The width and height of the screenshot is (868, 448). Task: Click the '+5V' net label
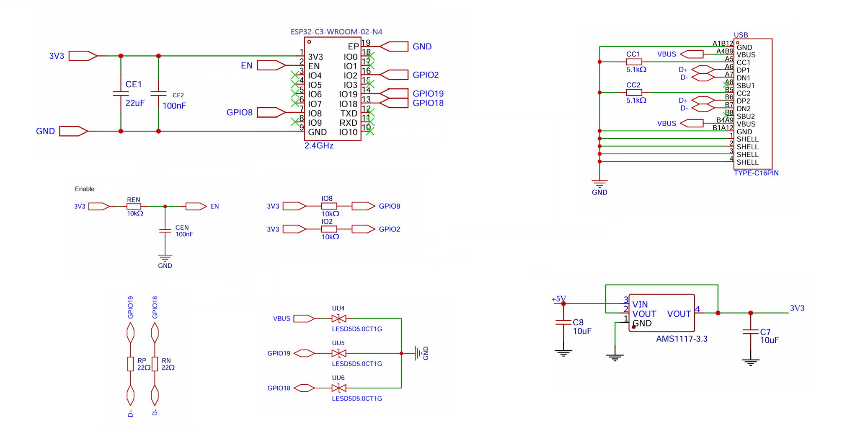click(x=558, y=299)
